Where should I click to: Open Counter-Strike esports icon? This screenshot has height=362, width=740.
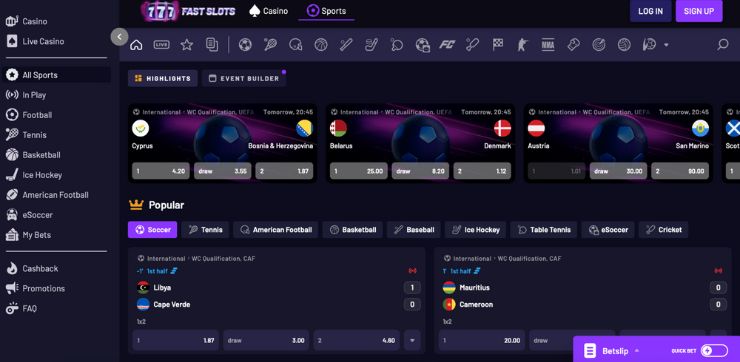[x=523, y=45]
